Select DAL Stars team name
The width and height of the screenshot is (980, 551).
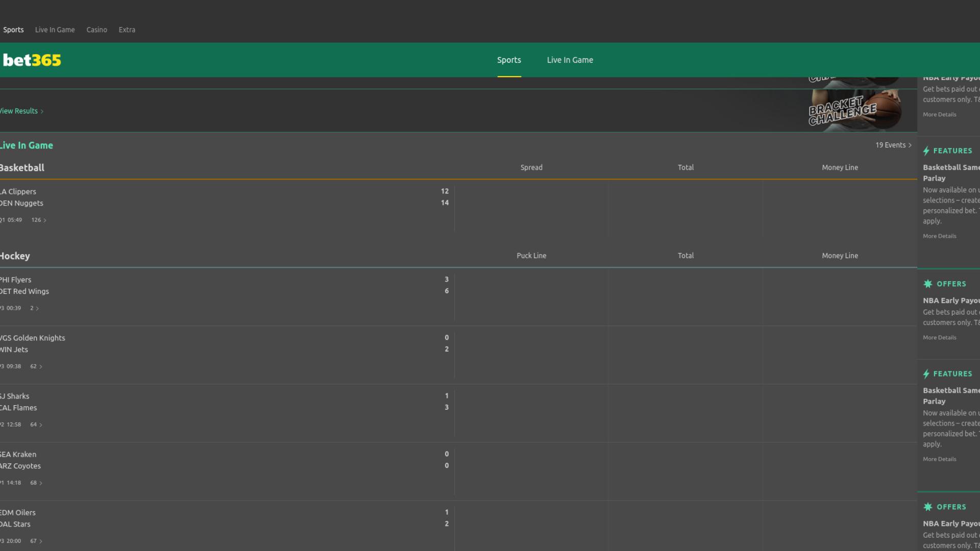click(15, 524)
